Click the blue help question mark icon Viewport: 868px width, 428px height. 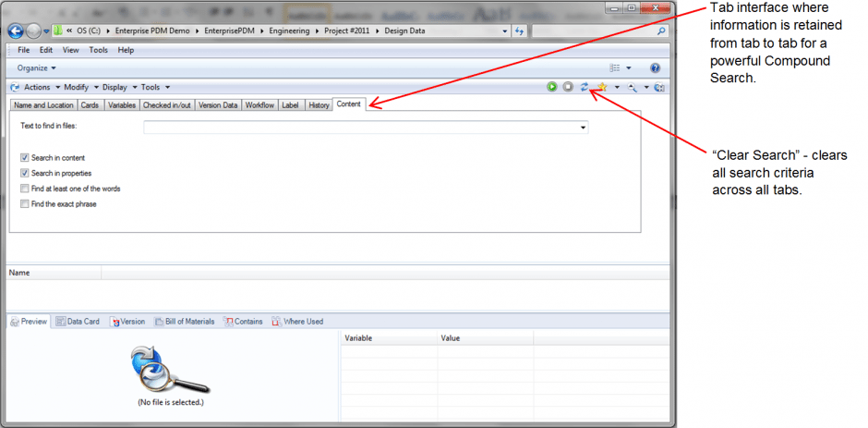(x=655, y=68)
